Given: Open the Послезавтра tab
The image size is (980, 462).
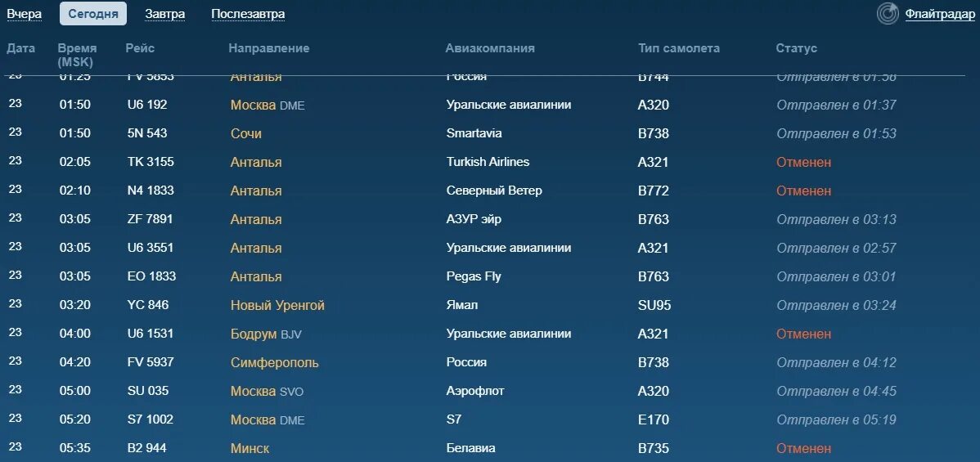Looking at the screenshot, I should pyautogui.click(x=248, y=14).
